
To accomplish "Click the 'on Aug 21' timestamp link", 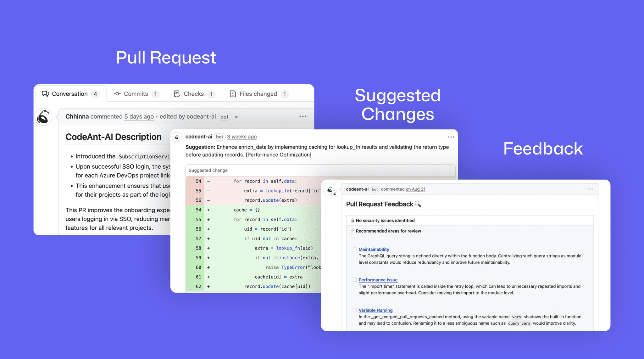I will pyautogui.click(x=415, y=189).
